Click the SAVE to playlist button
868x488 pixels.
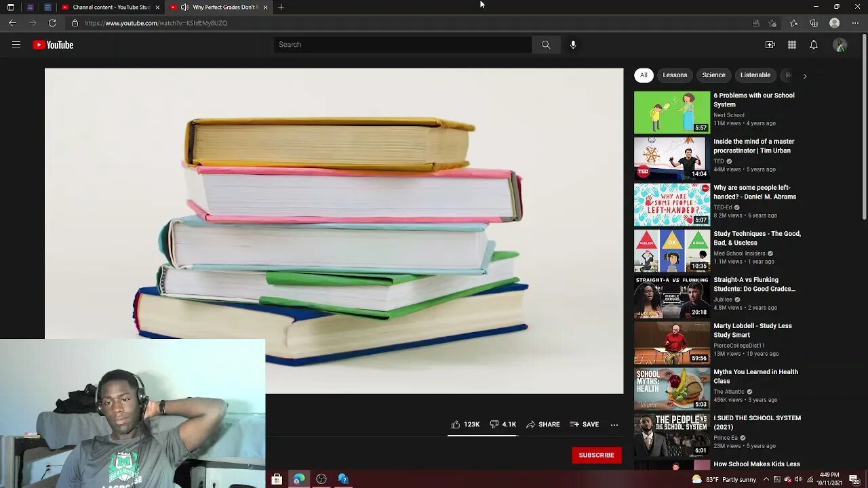tap(584, 424)
